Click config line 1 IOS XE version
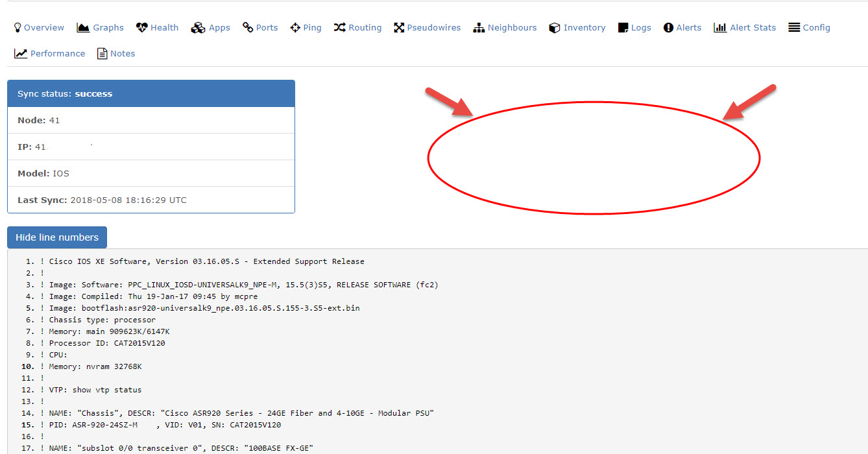This screenshot has width=868, height=454. click(x=206, y=261)
